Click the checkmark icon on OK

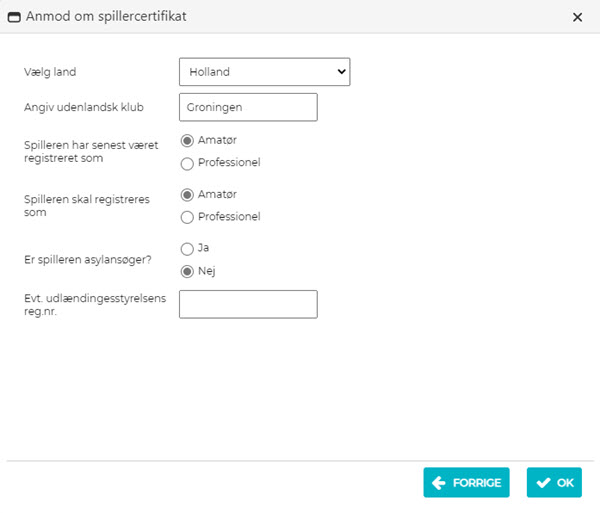pos(543,483)
